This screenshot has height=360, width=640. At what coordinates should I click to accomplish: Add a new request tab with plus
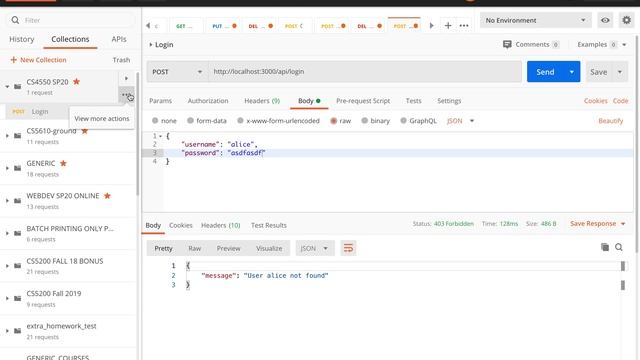click(x=448, y=26)
